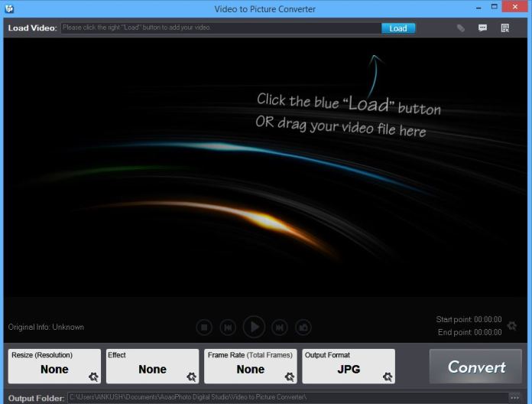This screenshot has height=404, width=532.
Task: Click the app logo icon in title bar
Action: (9, 8)
